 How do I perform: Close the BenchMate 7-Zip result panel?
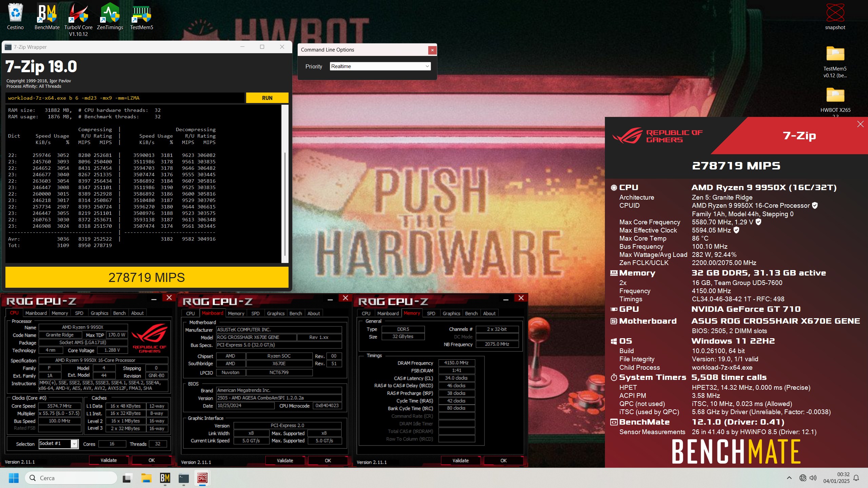(860, 124)
